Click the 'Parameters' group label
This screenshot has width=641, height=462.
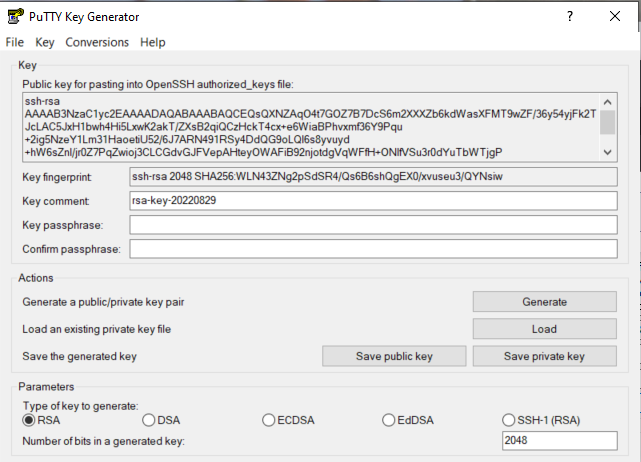(x=46, y=387)
